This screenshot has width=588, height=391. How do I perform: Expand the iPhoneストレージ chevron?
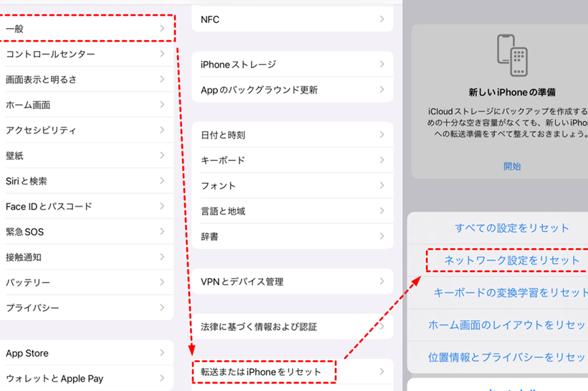381,65
